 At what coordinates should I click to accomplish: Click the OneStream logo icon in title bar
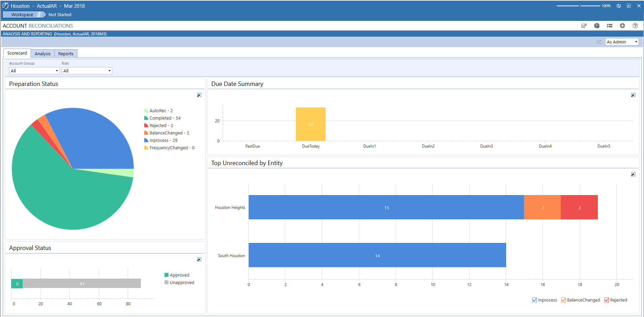click(5, 6)
